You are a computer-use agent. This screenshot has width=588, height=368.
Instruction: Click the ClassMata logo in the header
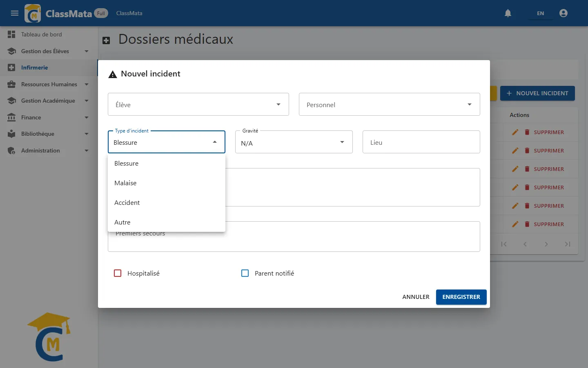[x=33, y=13]
